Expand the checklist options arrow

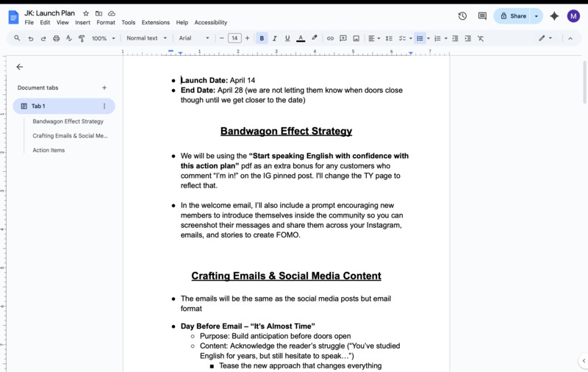tap(411, 38)
